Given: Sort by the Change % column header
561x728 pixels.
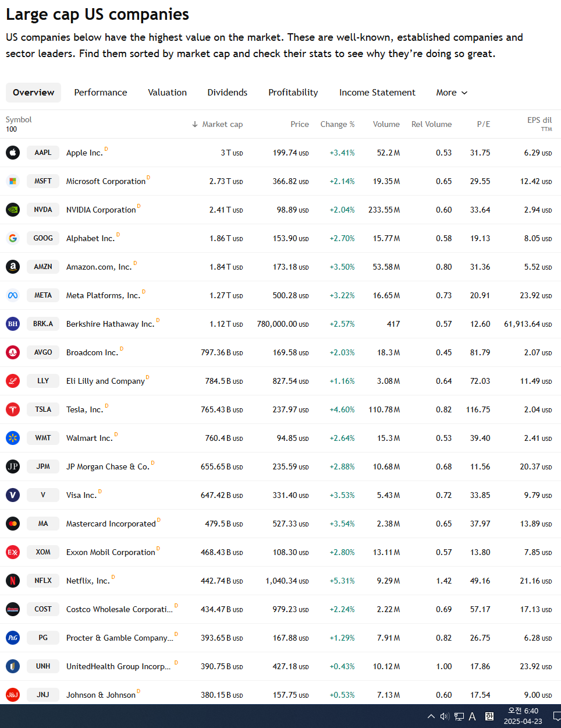Looking at the screenshot, I should click(338, 124).
